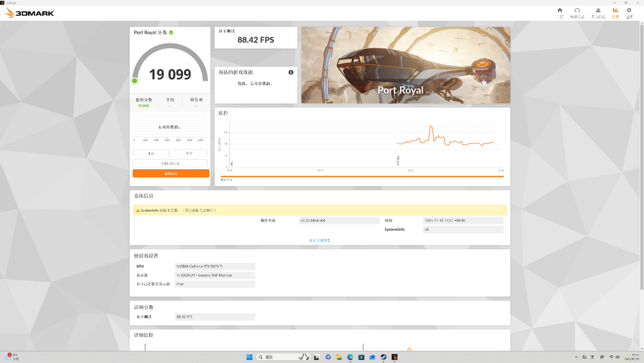Open the Windows Start menu
The image size is (644, 363).
pyautogui.click(x=250, y=357)
